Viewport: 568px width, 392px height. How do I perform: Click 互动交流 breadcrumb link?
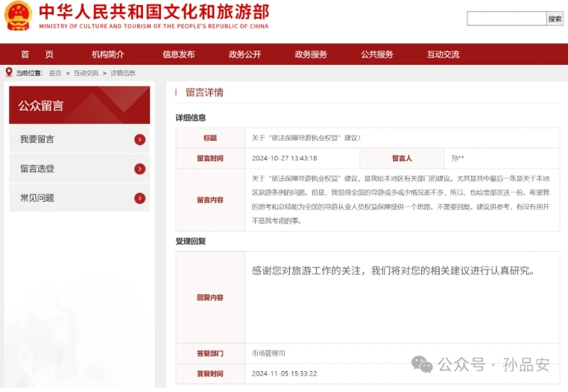(86, 73)
